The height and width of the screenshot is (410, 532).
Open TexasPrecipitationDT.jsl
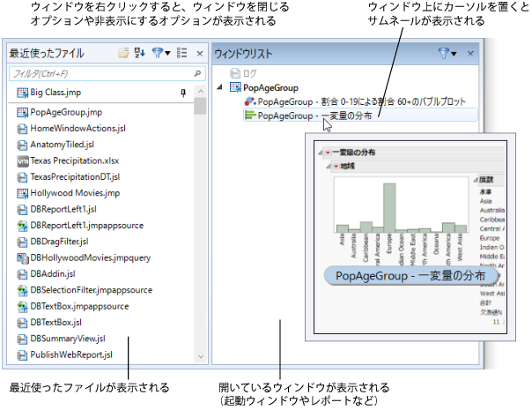pos(75,176)
